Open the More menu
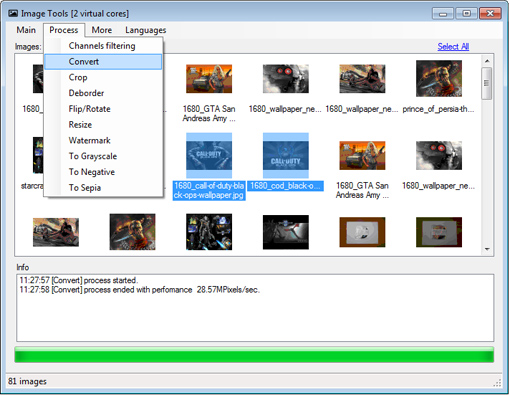The height and width of the screenshot is (395, 510). [x=102, y=30]
